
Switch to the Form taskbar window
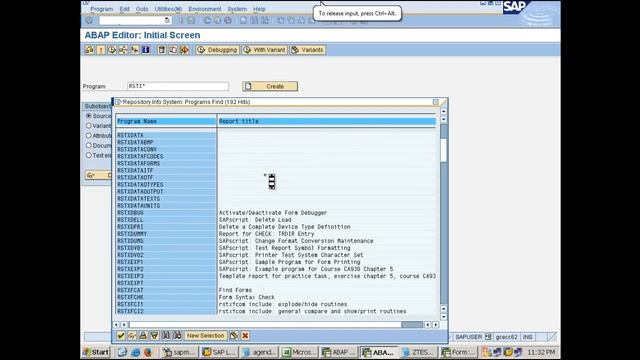coord(458,352)
